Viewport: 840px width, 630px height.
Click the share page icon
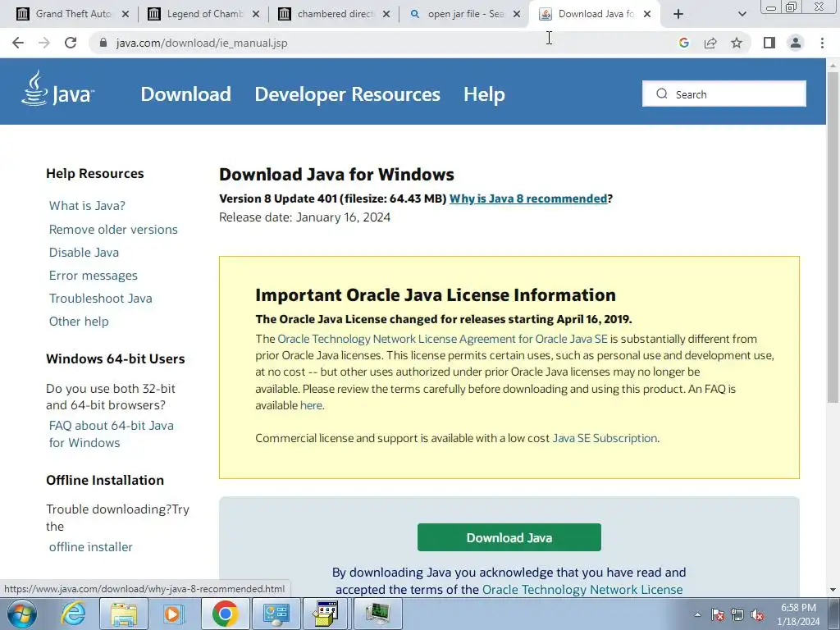pyautogui.click(x=710, y=43)
